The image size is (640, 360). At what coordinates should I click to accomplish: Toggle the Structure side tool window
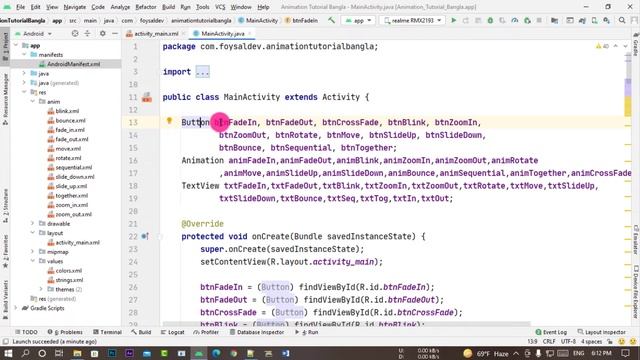click(5, 205)
